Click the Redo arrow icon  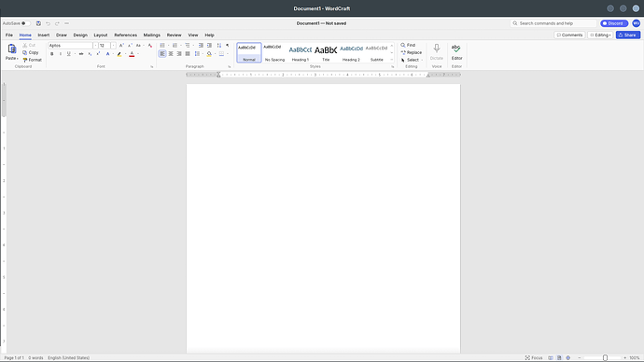tap(57, 23)
